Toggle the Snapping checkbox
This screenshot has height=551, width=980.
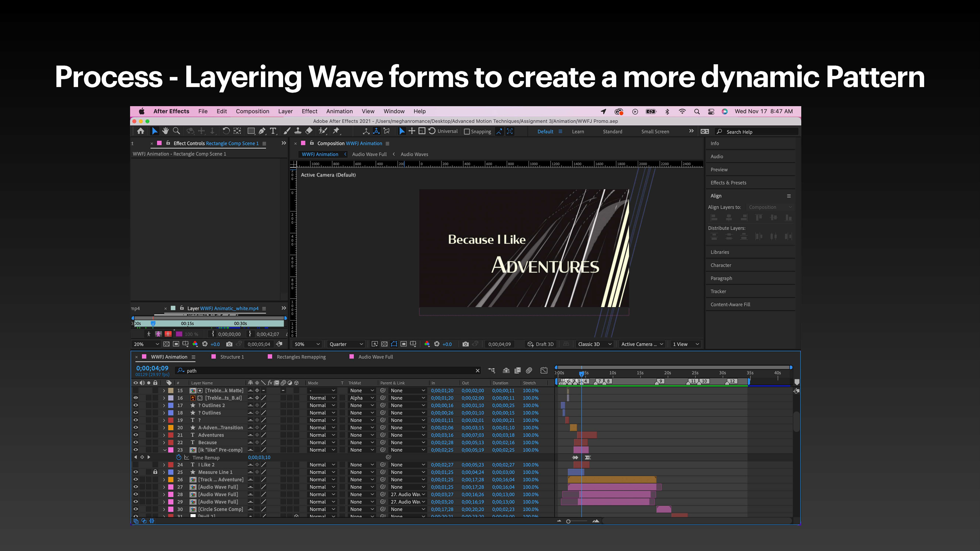coord(467,132)
